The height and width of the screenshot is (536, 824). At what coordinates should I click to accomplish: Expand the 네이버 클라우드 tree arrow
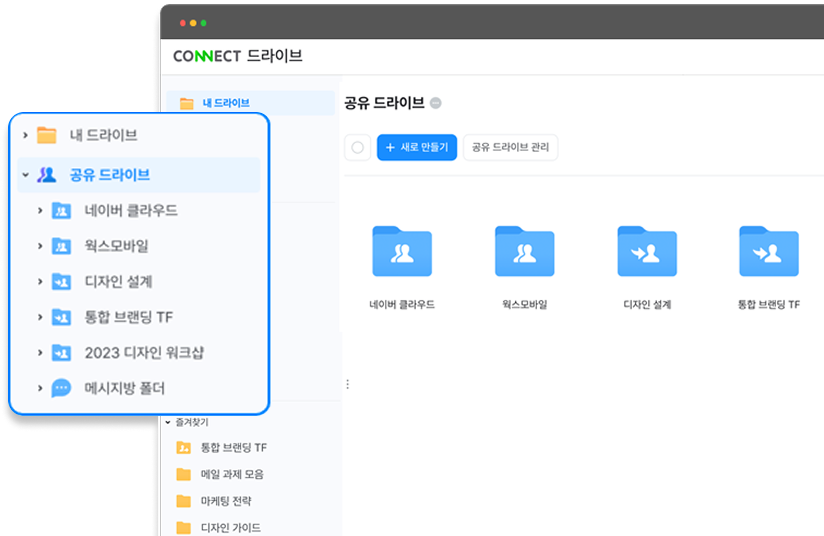pos(40,211)
